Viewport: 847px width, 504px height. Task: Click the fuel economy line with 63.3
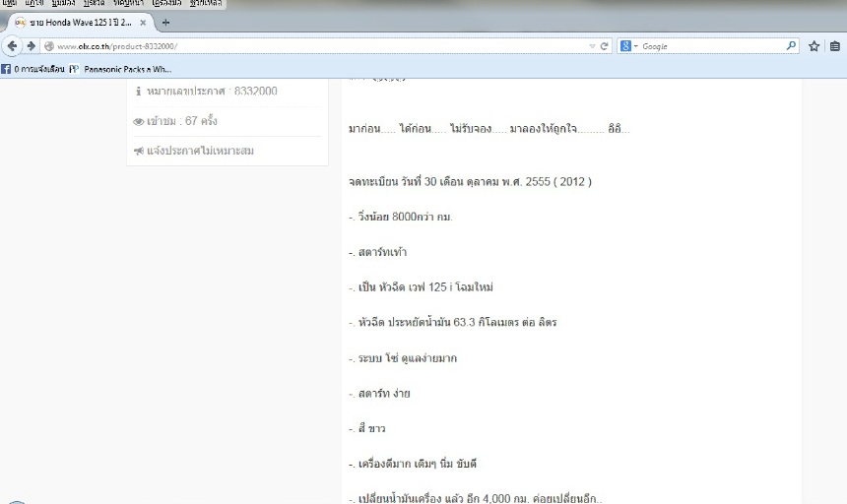tap(453, 322)
